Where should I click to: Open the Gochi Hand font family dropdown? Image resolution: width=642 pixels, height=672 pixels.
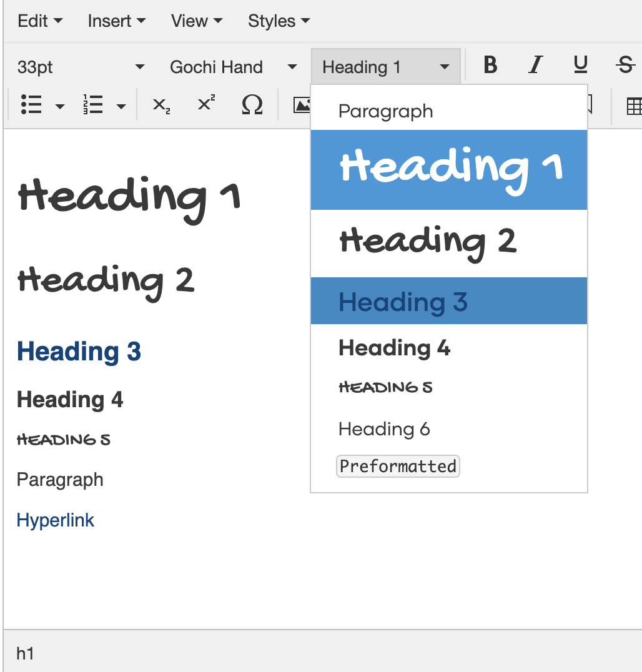(233, 67)
